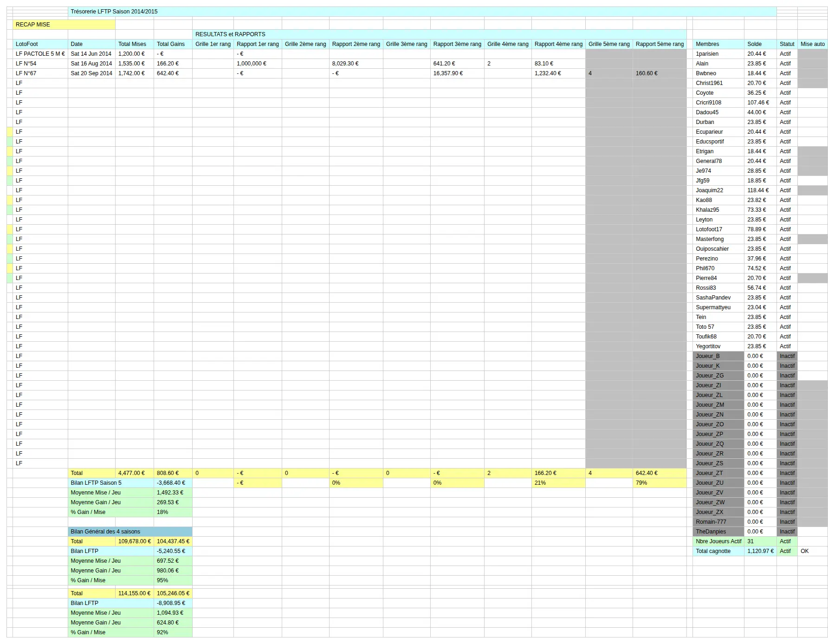Select the 104,437.45 € total gains cell
This screenshot has width=828, height=644.
(x=173, y=541)
